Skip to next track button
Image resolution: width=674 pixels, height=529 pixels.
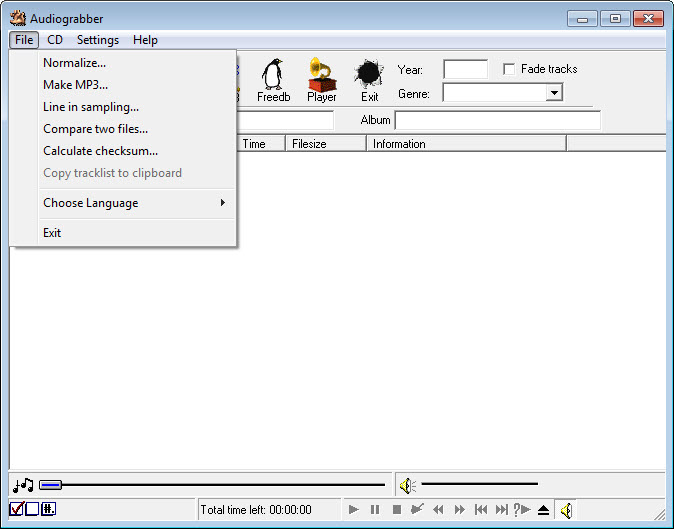pyautogui.click(x=502, y=510)
